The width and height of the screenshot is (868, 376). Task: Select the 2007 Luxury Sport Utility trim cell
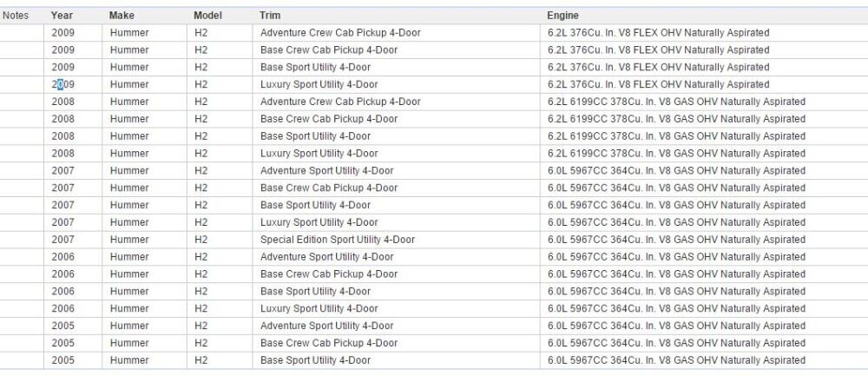coord(319,222)
